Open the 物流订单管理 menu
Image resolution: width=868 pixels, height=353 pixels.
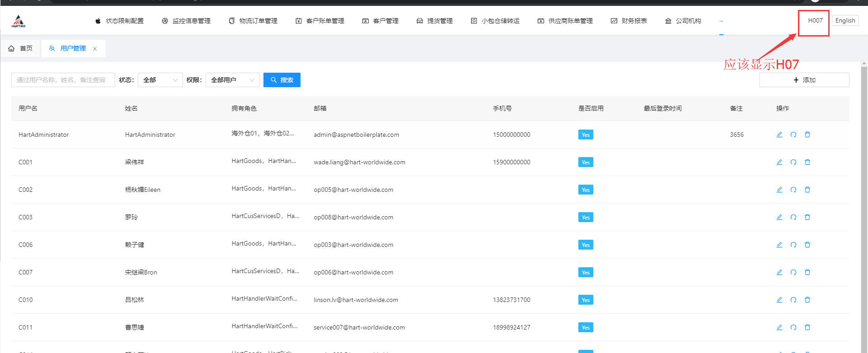[253, 21]
